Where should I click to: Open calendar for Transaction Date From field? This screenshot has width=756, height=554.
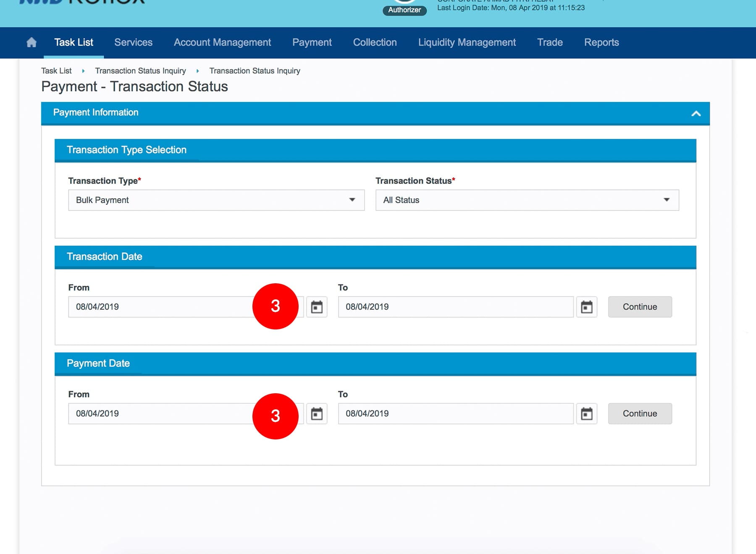[317, 307]
